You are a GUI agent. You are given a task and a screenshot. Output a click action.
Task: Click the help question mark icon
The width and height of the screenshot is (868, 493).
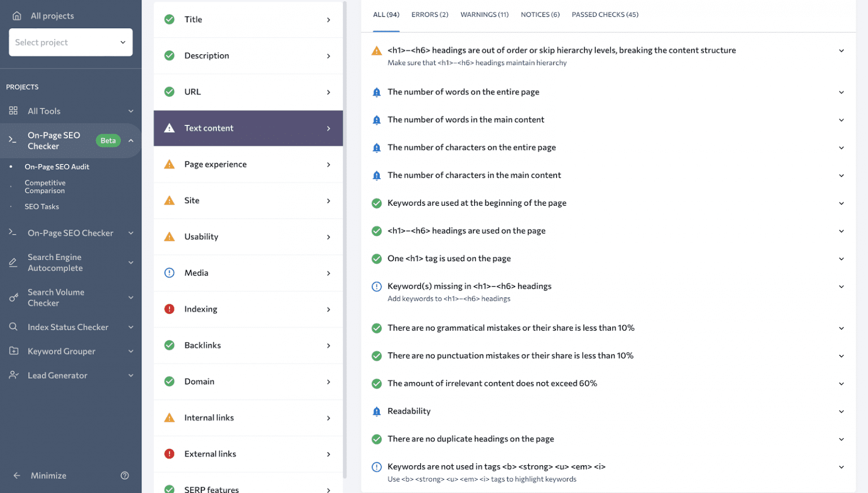point(125,475)
